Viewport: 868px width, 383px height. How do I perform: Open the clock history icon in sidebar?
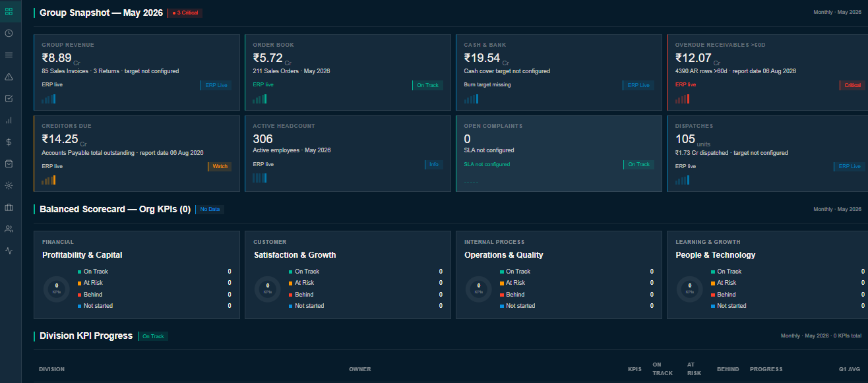coord(9,33)
